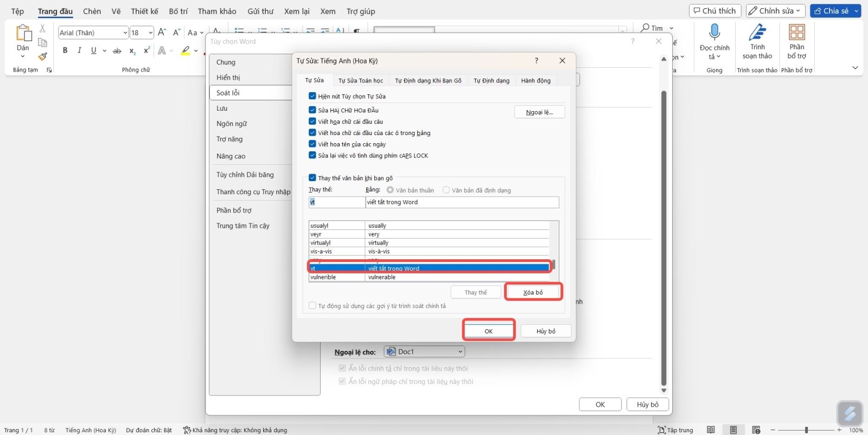868x435 pixels.
Task: Click the zoom in plus button
Action: tap(839, 430)
